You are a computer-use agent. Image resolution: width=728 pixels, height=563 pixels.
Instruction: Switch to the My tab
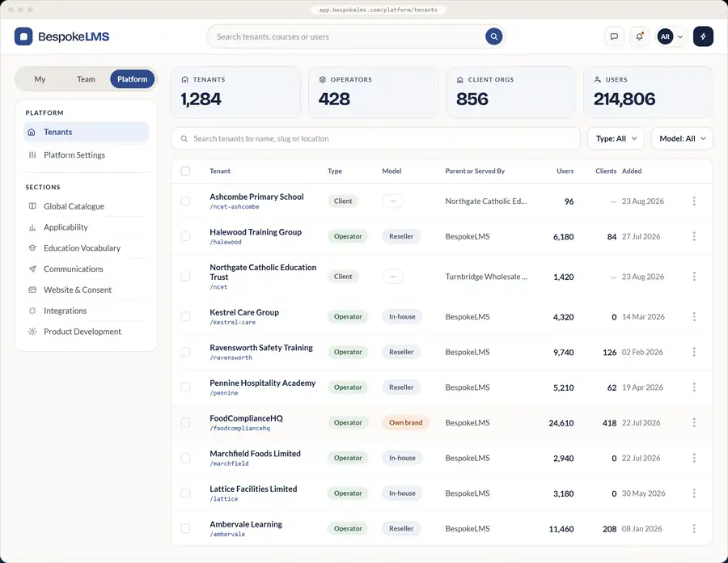click(40, 79)
